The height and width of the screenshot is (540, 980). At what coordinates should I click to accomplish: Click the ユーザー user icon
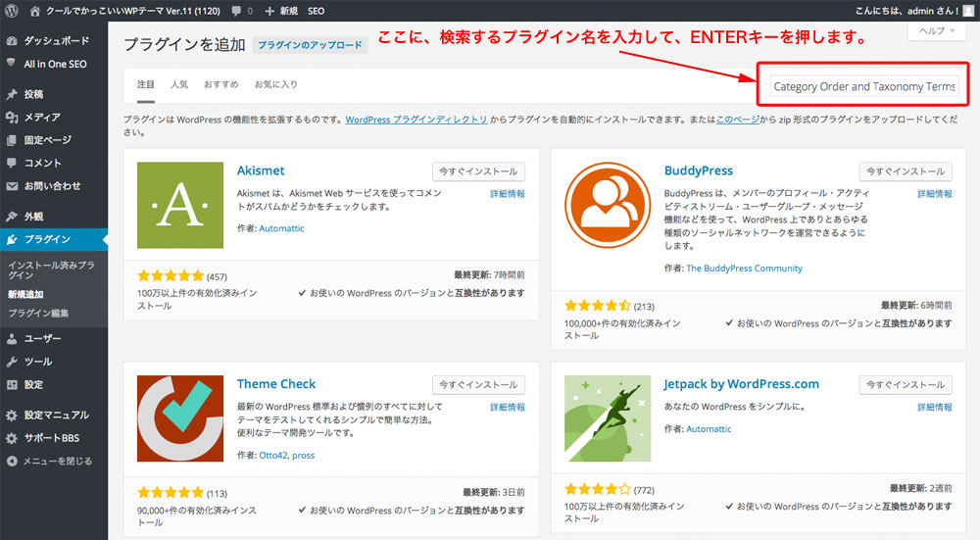tap(11, 339)
